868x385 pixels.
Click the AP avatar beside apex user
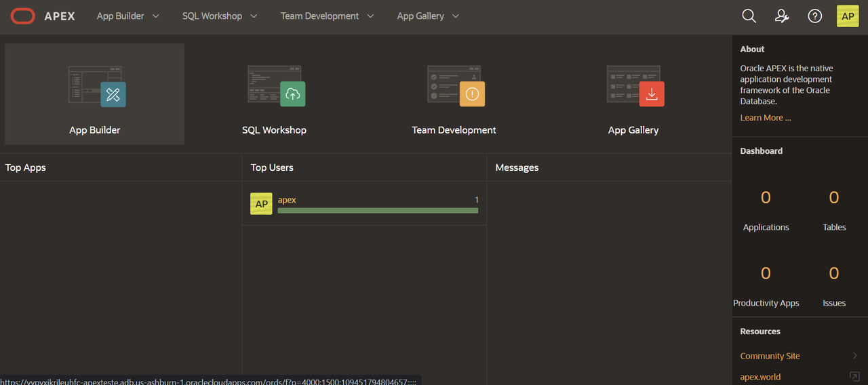point(261,203)
